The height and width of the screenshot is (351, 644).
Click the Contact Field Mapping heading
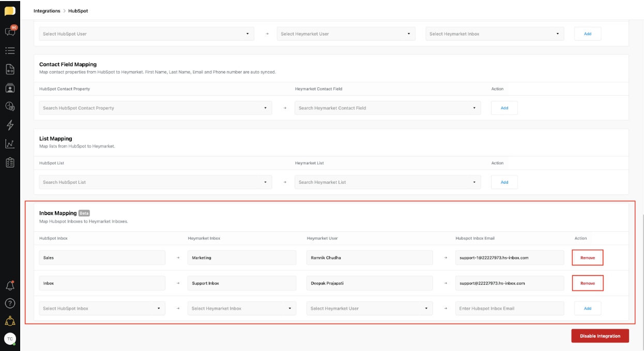68,65
